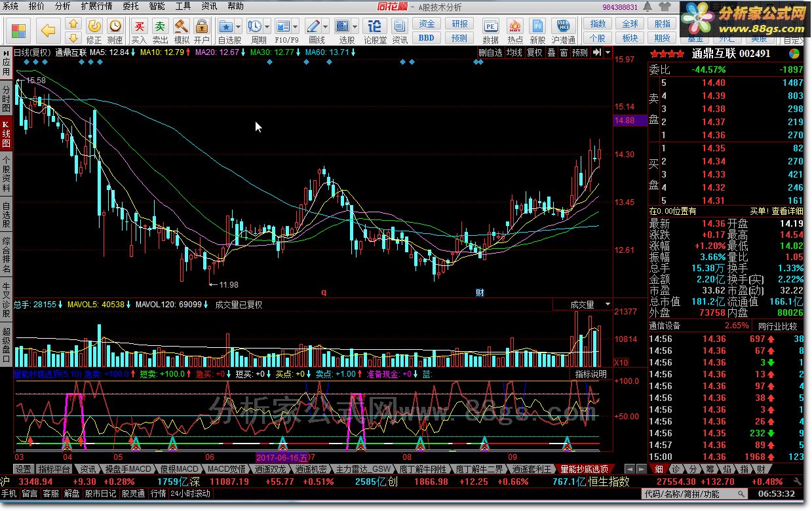Toggle 24小时滚动 news ticker

190,493
